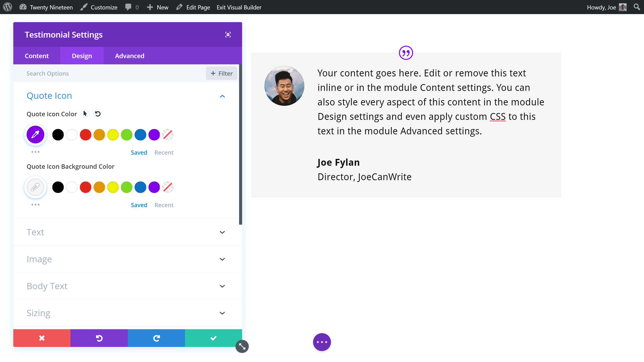Click Edit Page in admin bar

pyautogui.click(x=193, y=7)
